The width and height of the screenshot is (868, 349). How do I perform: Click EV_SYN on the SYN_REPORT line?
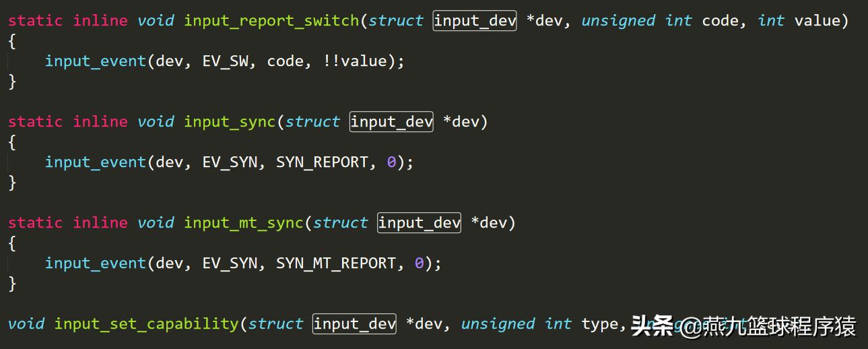tap(230, 162)
